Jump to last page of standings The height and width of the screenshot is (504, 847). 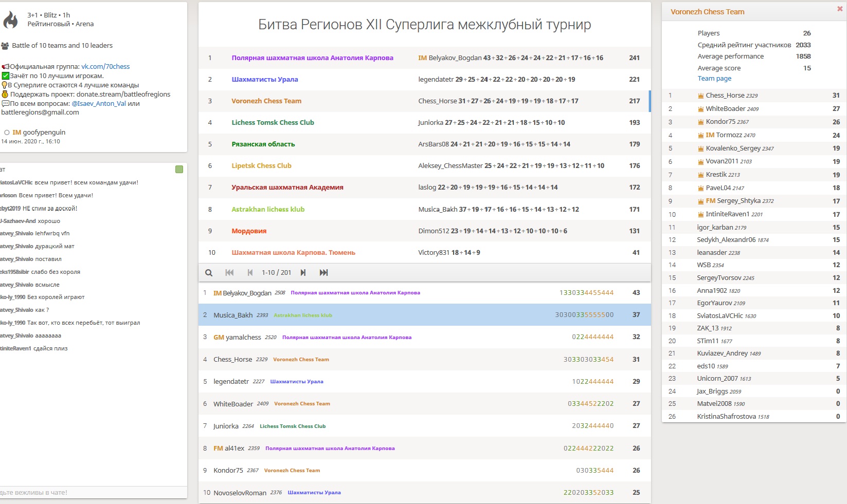[x=323, y=273]
